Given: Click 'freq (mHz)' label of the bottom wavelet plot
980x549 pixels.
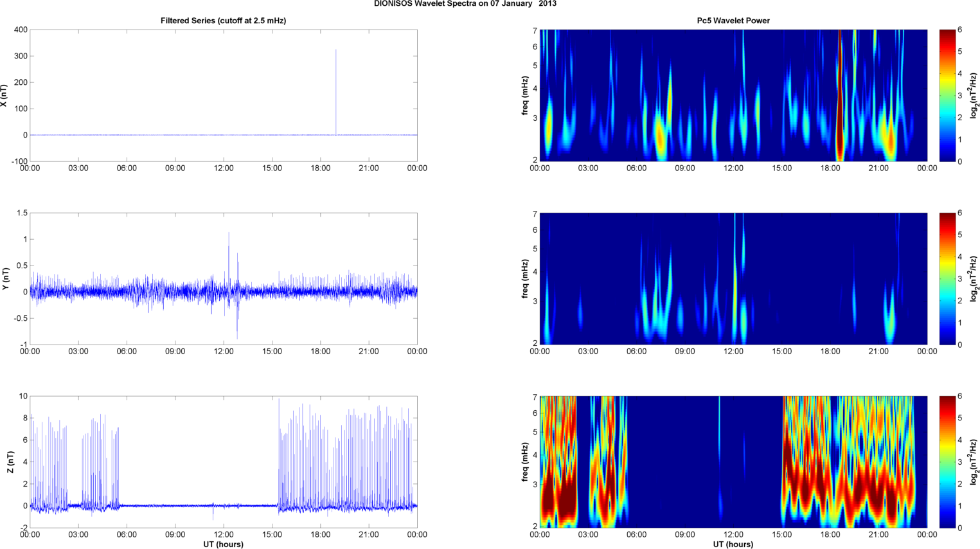Looking at the screenshot, I should pos(526,462).
